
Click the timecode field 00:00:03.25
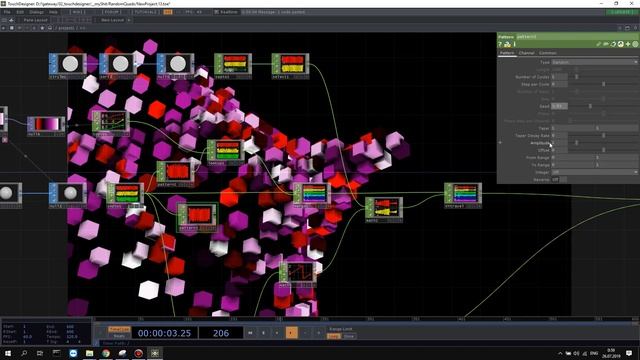point(164,333)
